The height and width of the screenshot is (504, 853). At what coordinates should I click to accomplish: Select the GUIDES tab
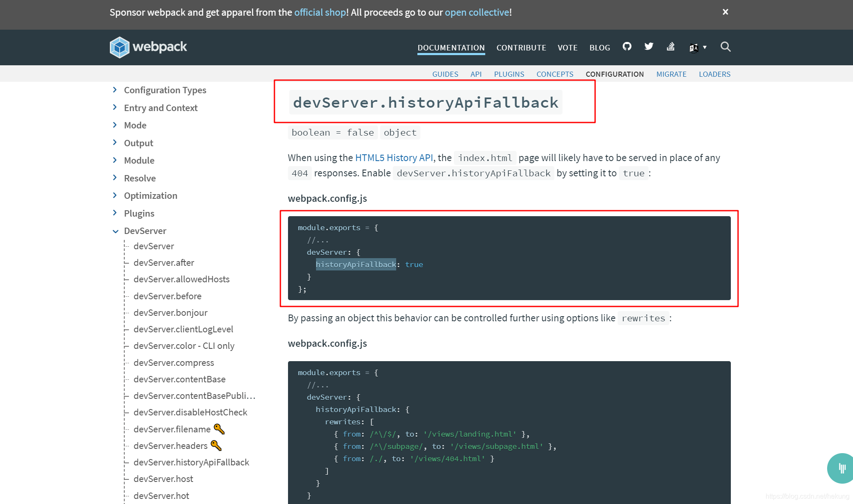pyautogui.click(x=446, y=74)
